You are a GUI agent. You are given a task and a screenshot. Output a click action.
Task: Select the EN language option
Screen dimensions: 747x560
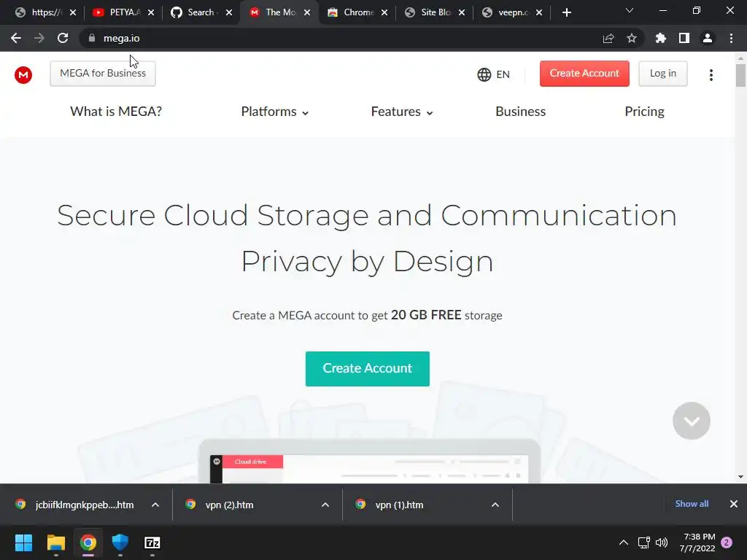(503, 74)
